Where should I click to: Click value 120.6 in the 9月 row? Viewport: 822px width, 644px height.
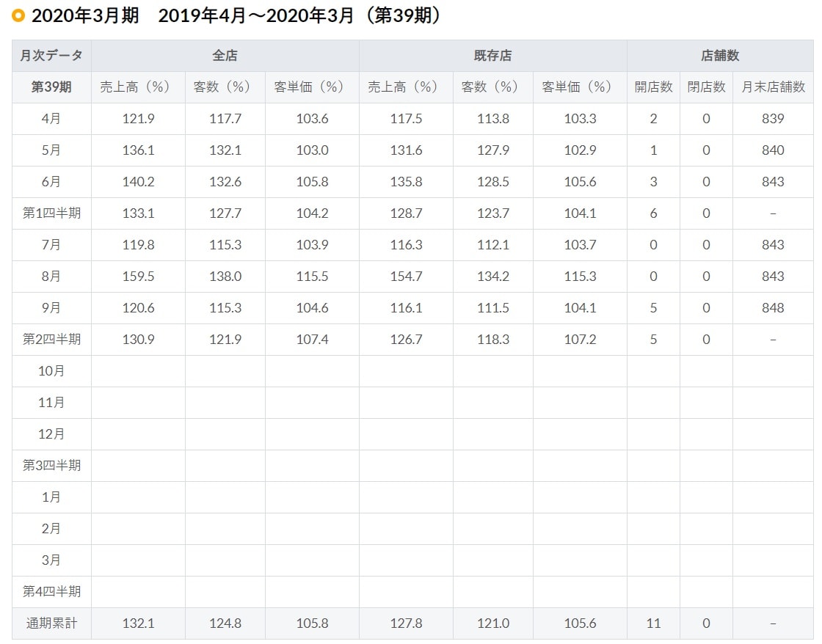click(139, 307)
